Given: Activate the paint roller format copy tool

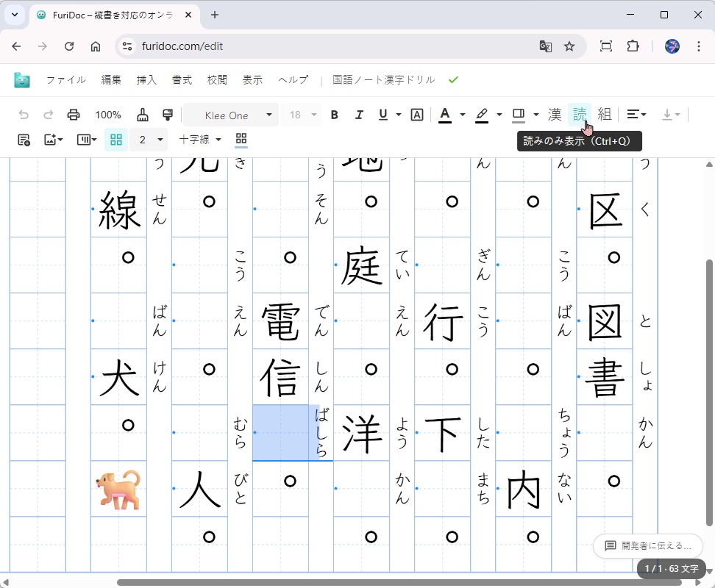Looking at the screenshot, I should click(168, 115).
